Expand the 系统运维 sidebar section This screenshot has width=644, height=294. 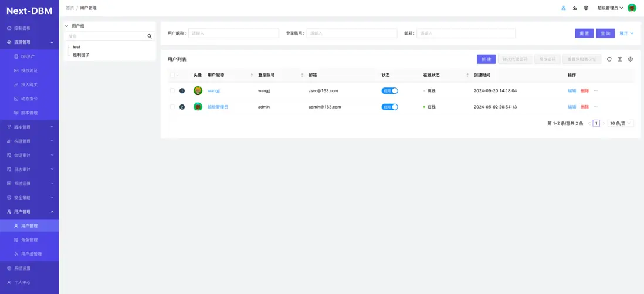29,184
